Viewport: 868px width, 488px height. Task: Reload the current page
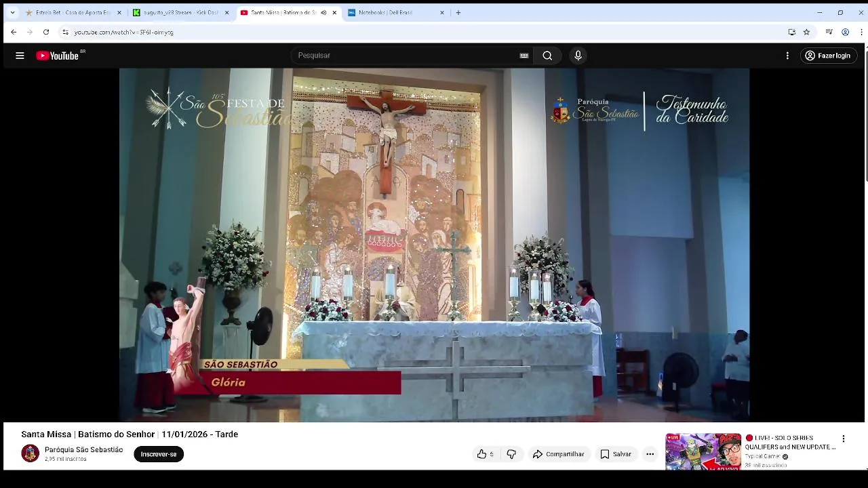46,32
